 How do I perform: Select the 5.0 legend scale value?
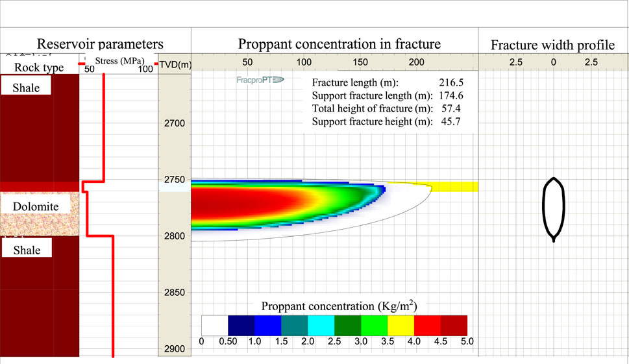point(467,341)
